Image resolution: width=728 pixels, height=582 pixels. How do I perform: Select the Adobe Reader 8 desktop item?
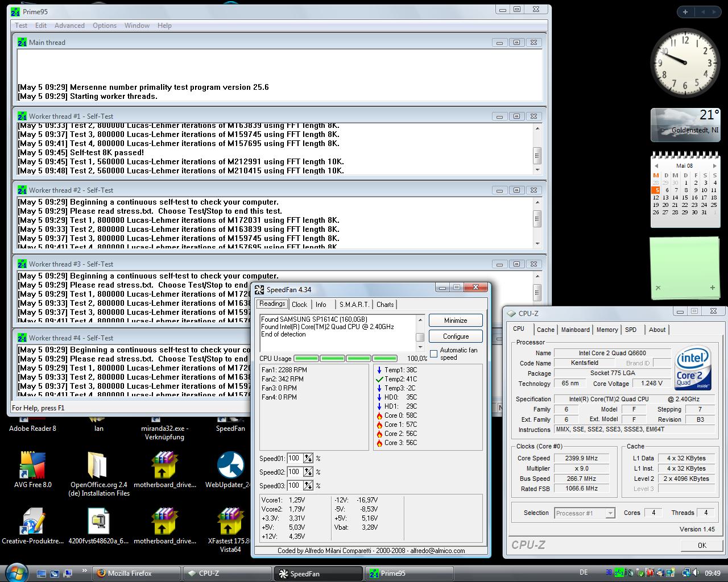(32, 429)
